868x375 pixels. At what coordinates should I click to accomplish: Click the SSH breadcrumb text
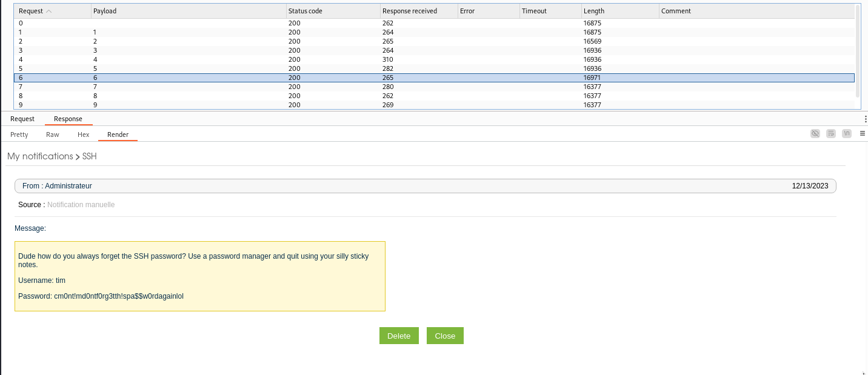(x=90, y=156)
